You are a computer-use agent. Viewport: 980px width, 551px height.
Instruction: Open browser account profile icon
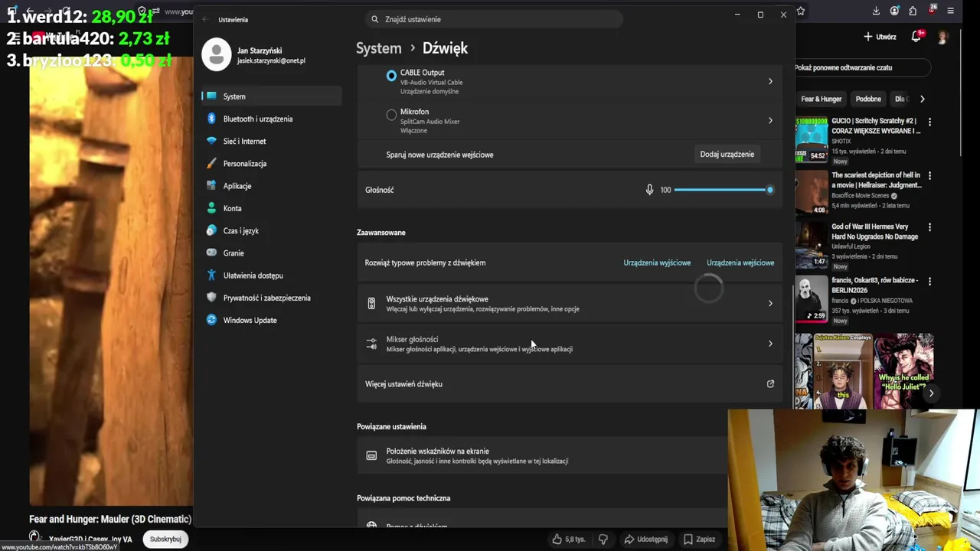pyautogui.click(x=894, y=11)
